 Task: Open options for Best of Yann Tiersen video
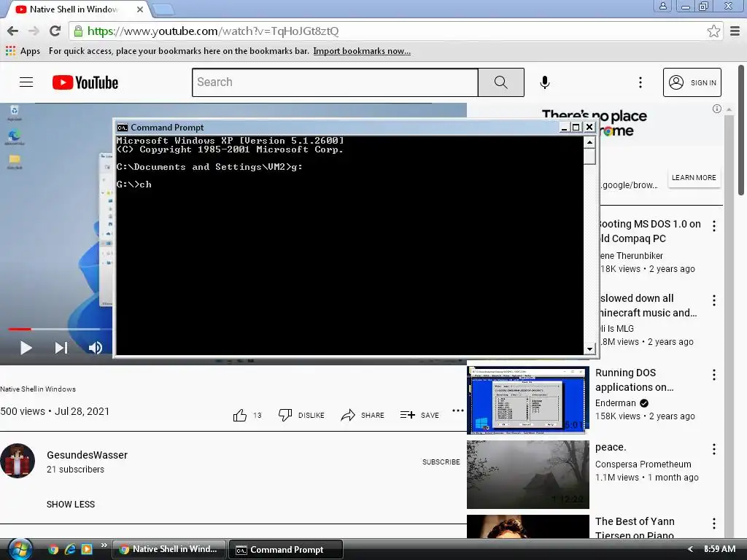point(713,524)
